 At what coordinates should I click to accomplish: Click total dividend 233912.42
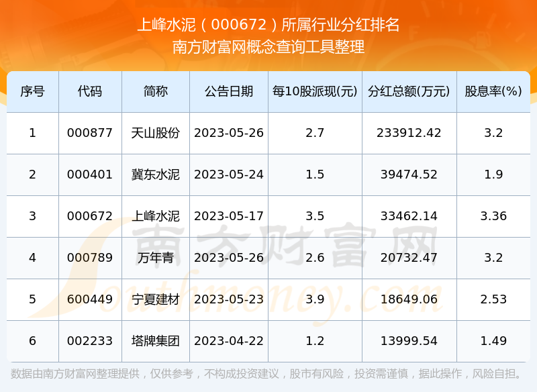pyautogui.click(x=409, y=133)
